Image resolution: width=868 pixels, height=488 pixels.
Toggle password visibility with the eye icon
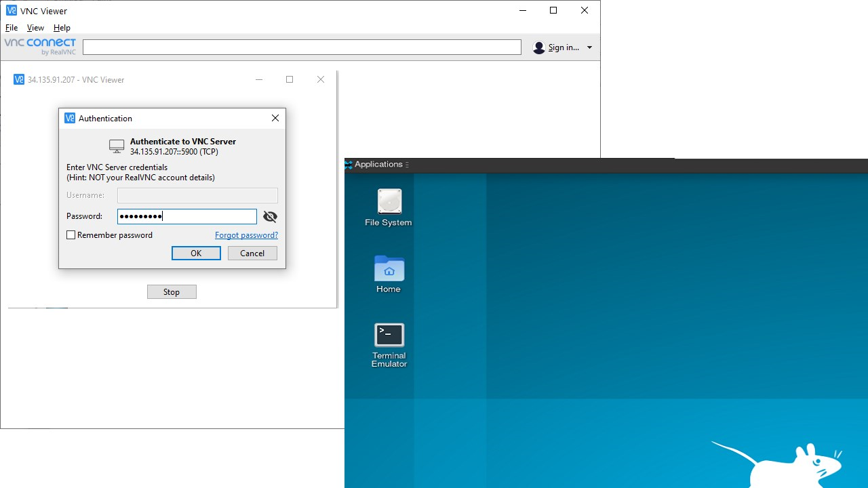coord(270,217)
